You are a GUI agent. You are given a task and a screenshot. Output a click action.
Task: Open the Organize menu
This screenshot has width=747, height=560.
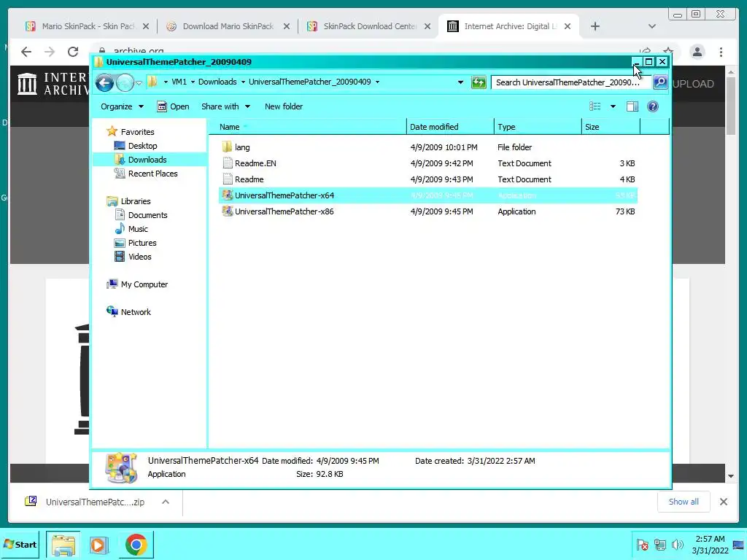point(122,106)
